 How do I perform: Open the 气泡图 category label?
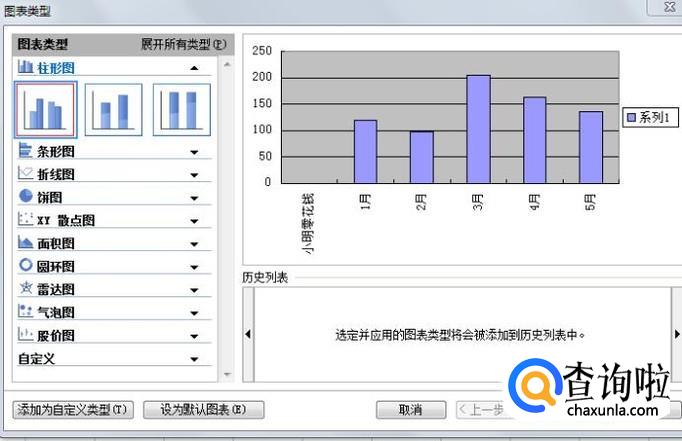pyautogui.click(x=56, y=313)
